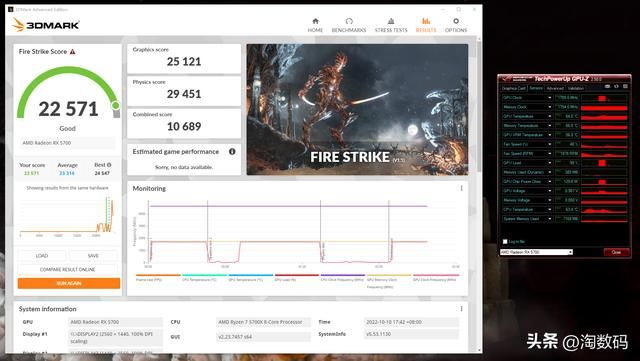The width and height of the screenshot is (640, 361).
Task: Open the Memory Clock sensor dropdown
Action: (550, 107)
